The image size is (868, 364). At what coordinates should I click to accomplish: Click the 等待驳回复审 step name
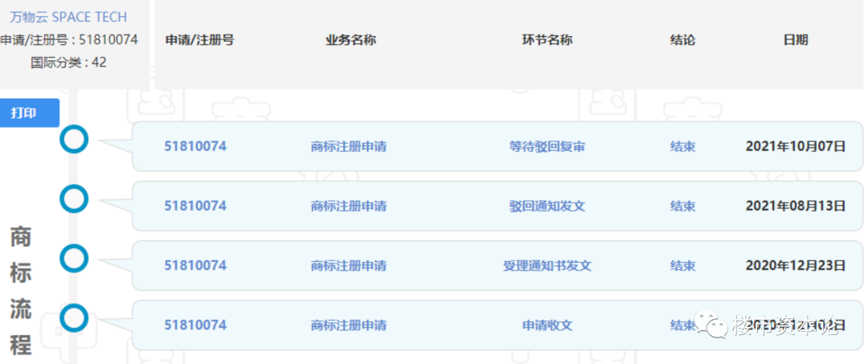point(547,146)
